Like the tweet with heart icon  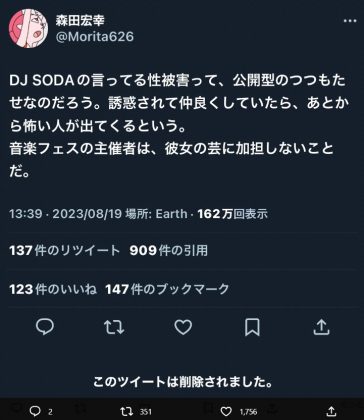click(183, 327)
